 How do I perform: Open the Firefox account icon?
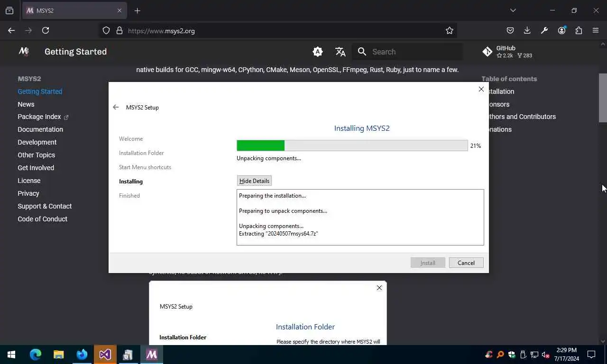(x=562, y=30)
